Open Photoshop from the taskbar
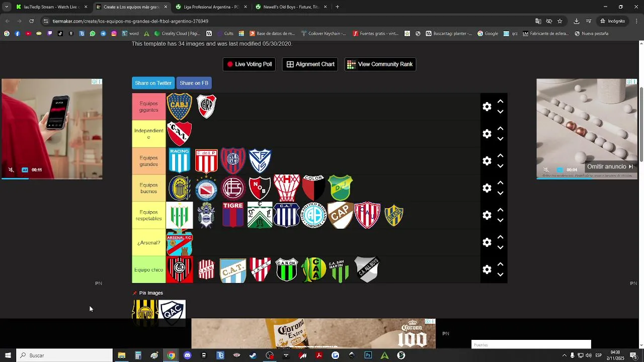 coord(368,355)
